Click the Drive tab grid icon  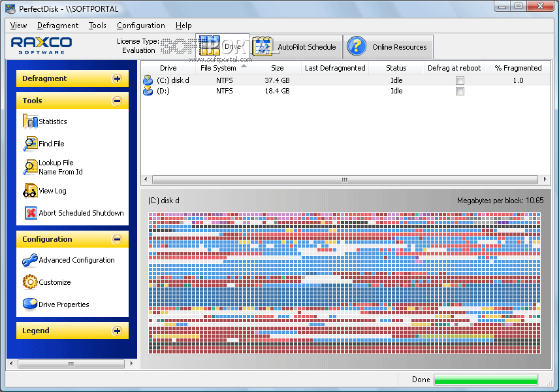click(210, 46)
